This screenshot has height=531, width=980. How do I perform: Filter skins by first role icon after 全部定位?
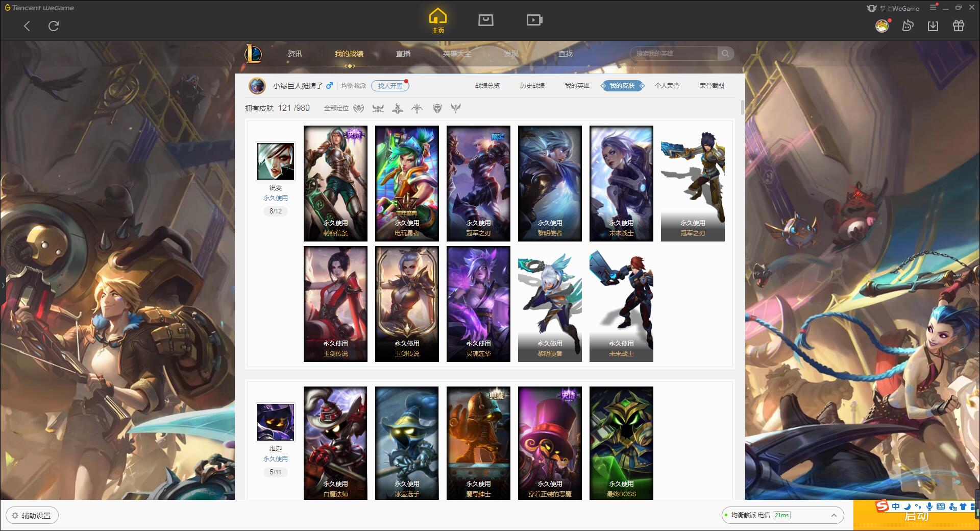coord(359,108)
